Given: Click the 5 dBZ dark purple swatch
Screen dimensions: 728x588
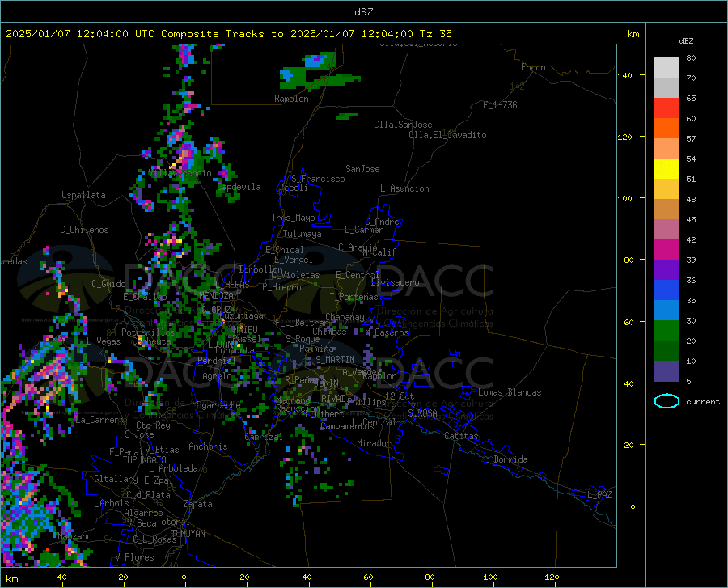Looking at the screenshot, I should point(667,370).
